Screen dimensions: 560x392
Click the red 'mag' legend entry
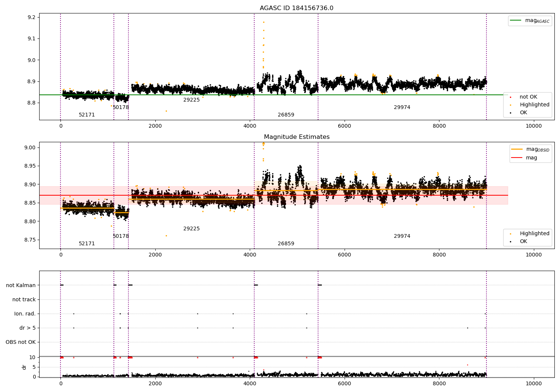(532, 158)
